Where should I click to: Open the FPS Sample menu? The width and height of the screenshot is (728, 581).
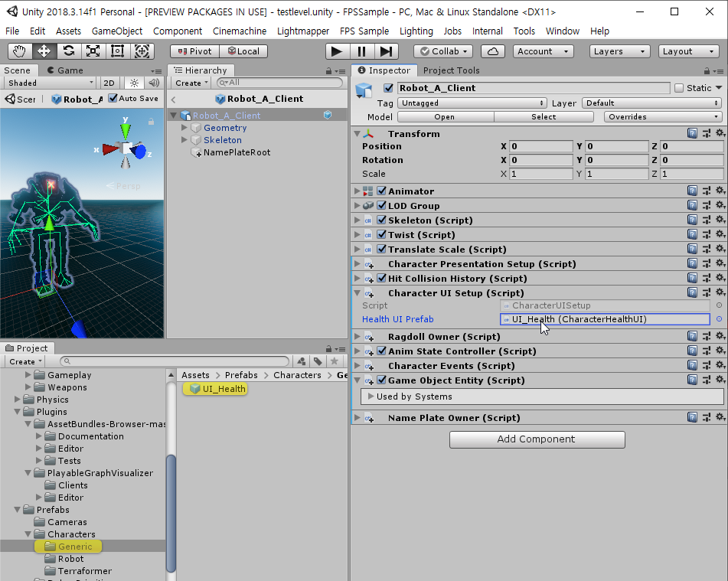click(x=364, y=31)
